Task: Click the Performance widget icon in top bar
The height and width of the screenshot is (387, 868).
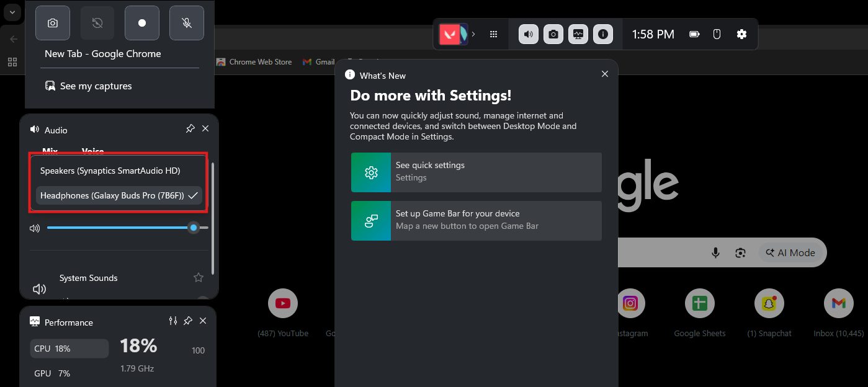Action: (578, 35)
